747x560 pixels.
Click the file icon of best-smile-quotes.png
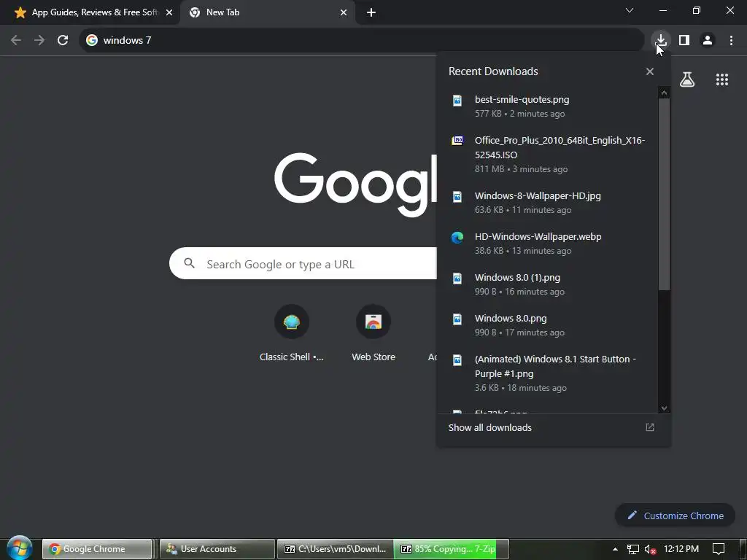[x=457, y=100]
